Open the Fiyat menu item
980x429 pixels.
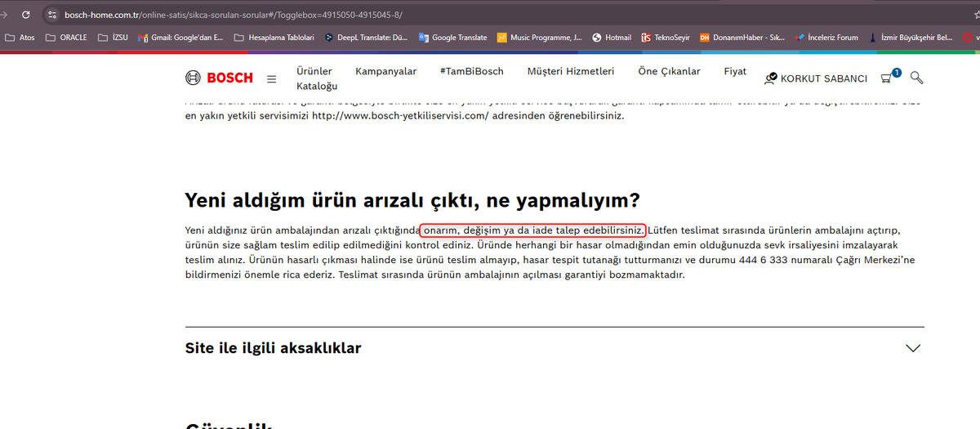click(735, 71)
